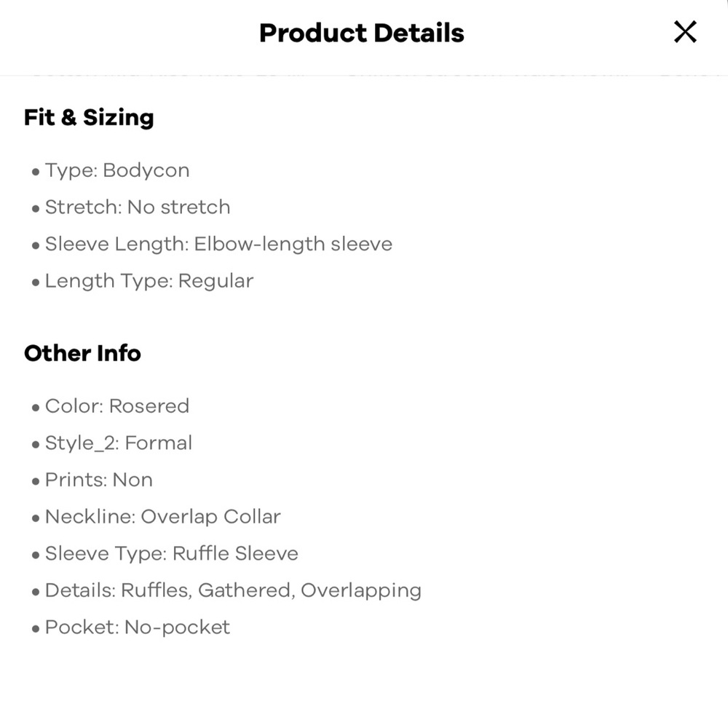Select the Color: Rosered entry

(x=117, y=406)
